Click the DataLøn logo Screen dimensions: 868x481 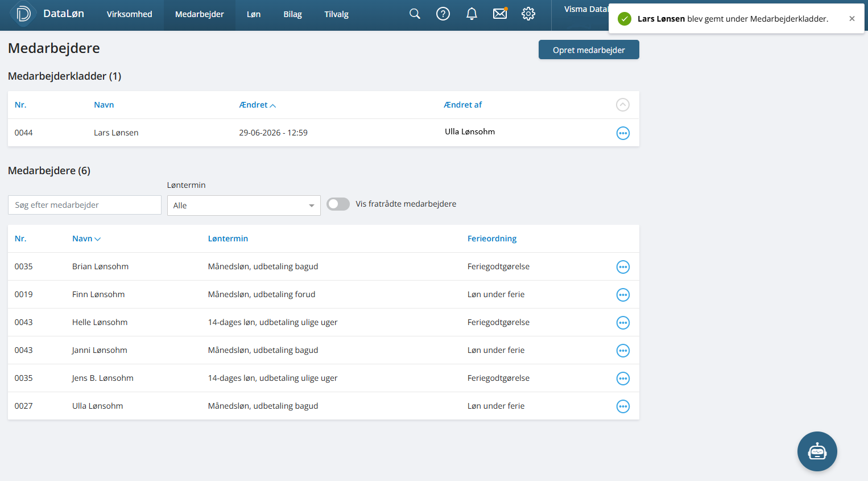pos(48,14)
